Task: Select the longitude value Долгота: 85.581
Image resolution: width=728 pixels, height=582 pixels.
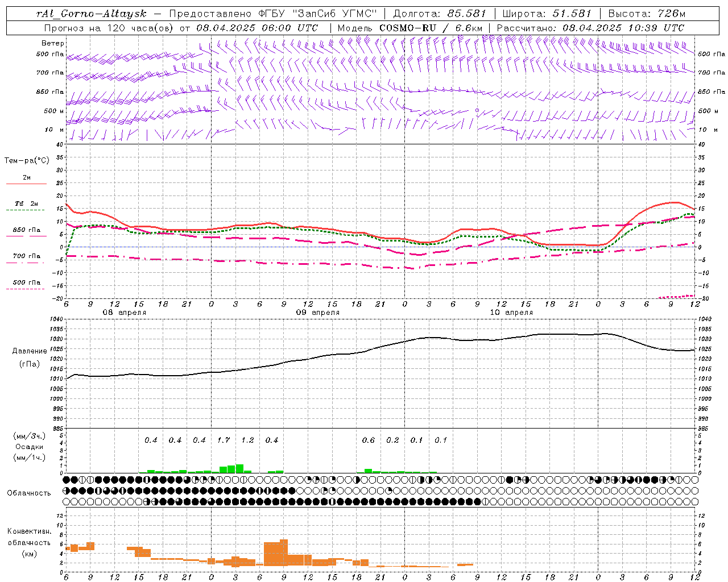Action: 441,14
